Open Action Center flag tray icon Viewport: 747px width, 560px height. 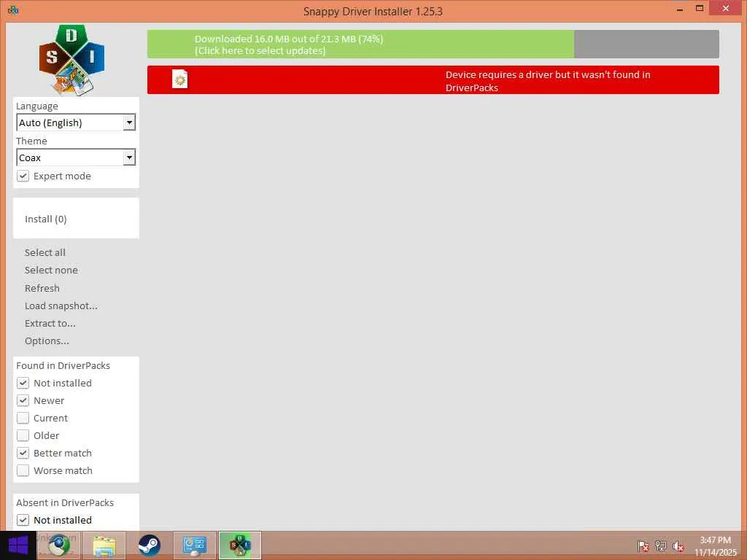tap(643, 546)
